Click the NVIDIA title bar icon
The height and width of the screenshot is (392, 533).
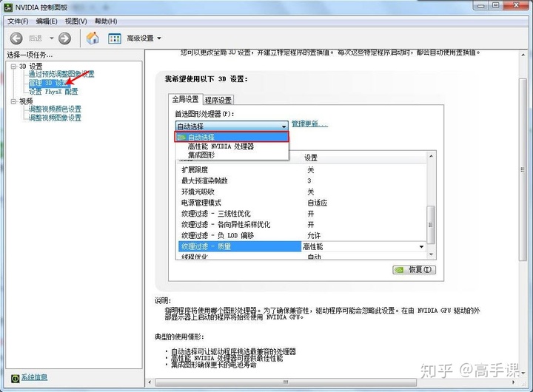[8, 7]
